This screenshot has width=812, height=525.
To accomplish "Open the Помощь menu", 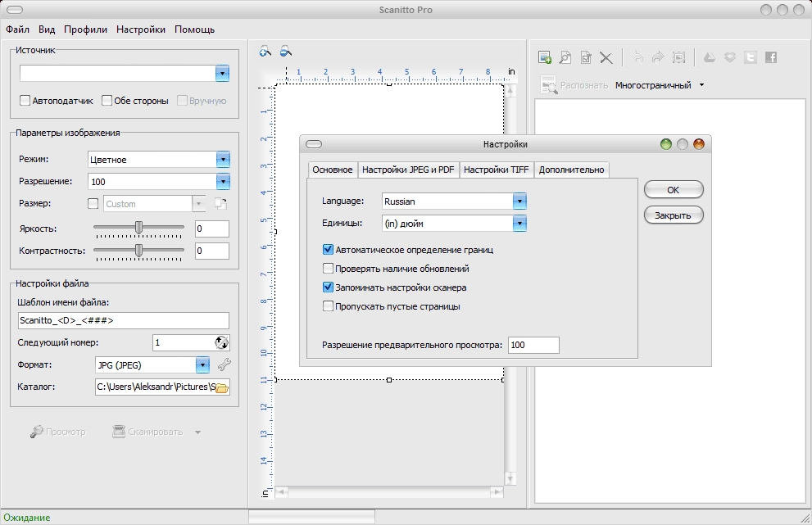I will (195, 29).
